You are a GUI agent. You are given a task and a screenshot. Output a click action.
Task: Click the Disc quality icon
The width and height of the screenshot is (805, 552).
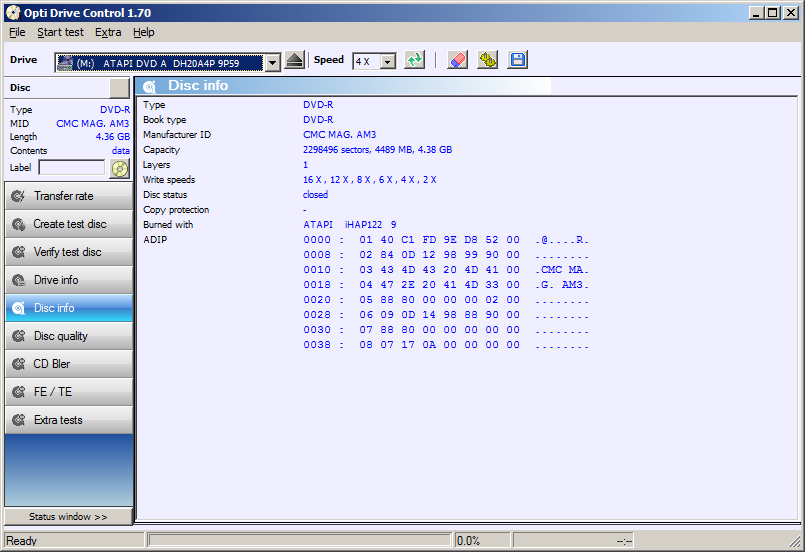[18, 336]
